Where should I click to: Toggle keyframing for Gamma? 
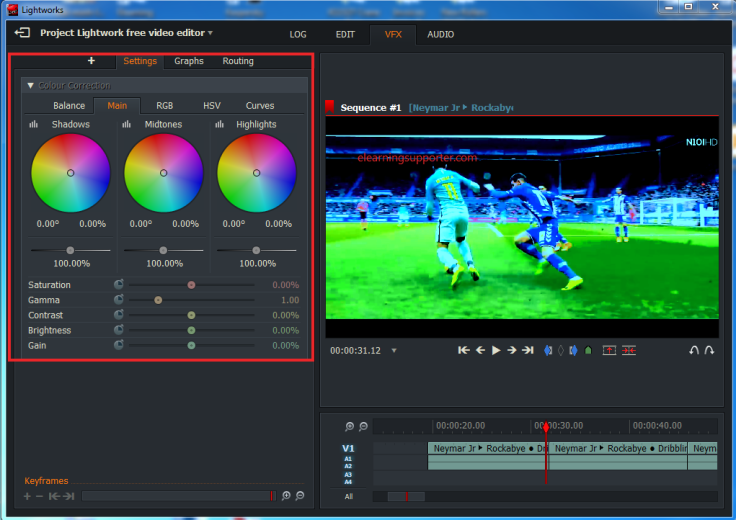coord(119,299)
